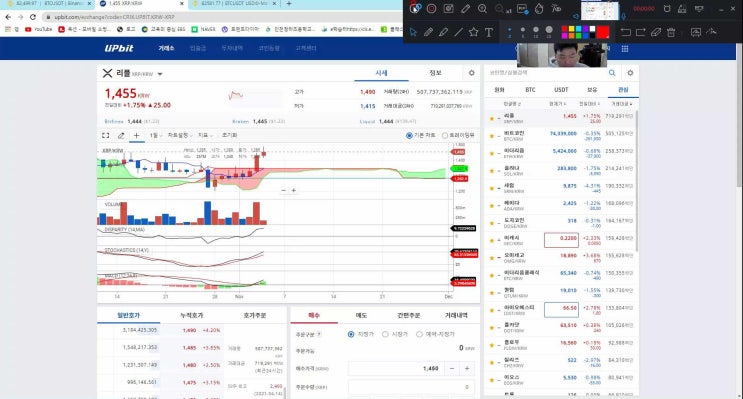Sort coin list by 전일대비 column
Screen dimensions: 743x399
[589, 104]
